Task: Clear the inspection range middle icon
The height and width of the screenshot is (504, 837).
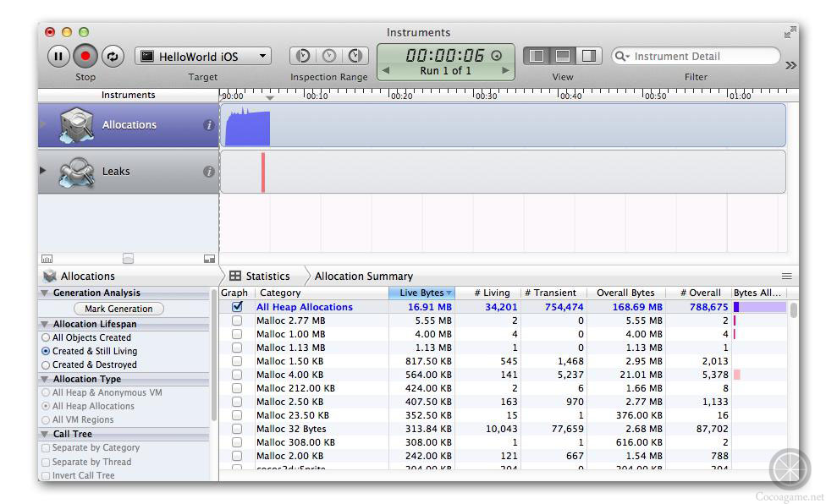Action: click(329, 56)
